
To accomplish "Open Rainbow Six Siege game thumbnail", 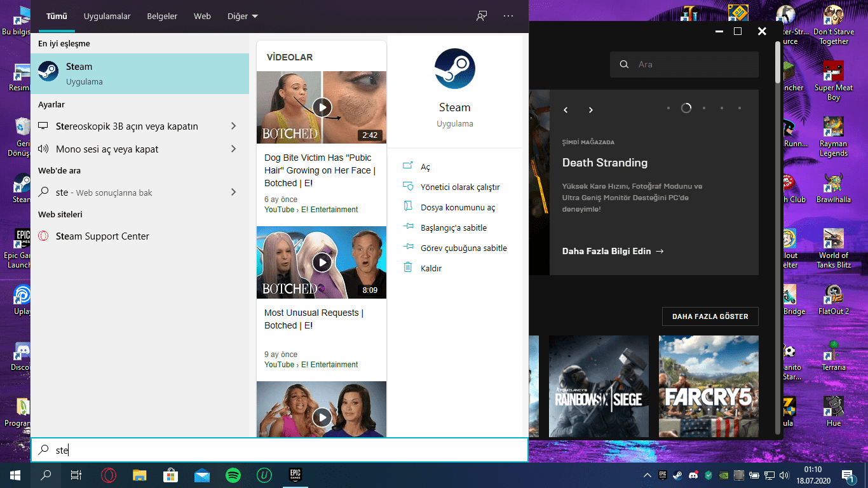I will [x=599, y=386].
